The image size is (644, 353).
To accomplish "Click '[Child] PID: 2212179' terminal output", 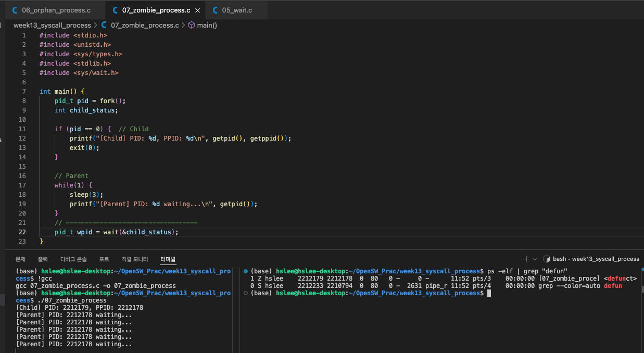I will point(80,308).
